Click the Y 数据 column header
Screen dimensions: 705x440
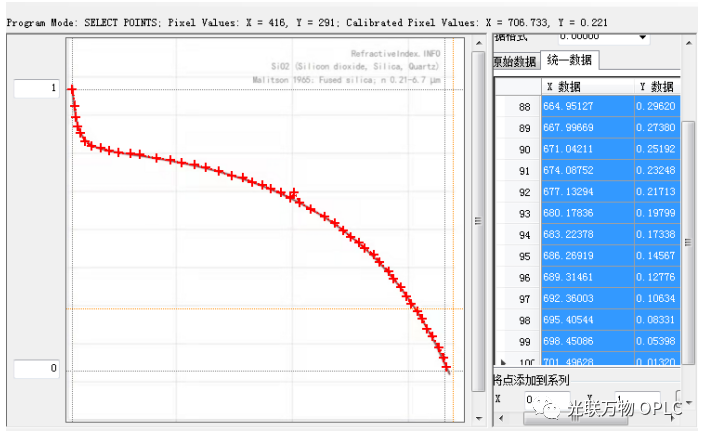pyautogui.click(x=656, y=87)
